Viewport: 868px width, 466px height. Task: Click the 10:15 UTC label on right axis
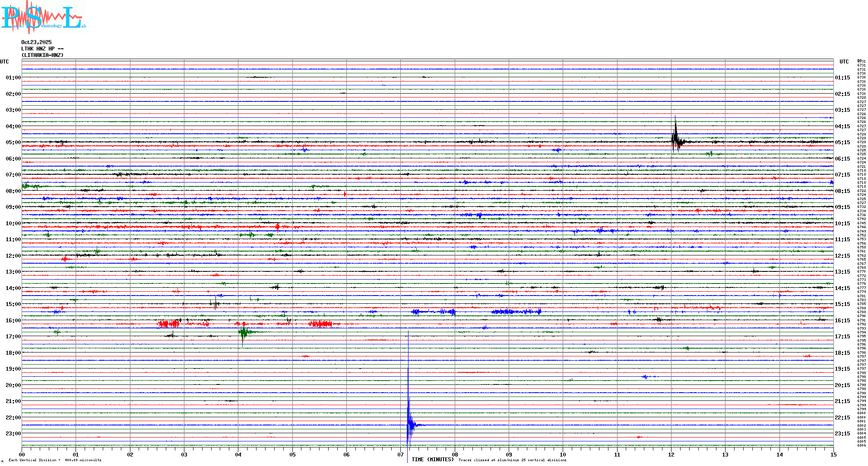(842, 224)
